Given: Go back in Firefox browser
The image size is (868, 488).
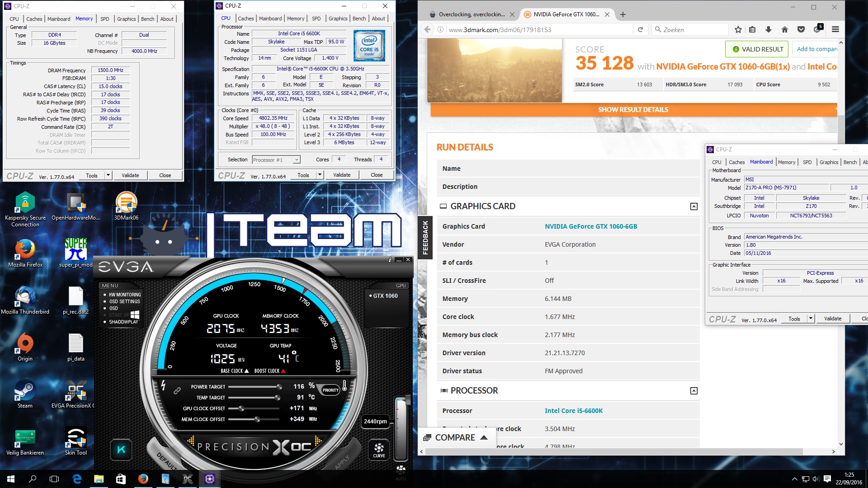Looking at the screenshot, I should pos(427,29).
